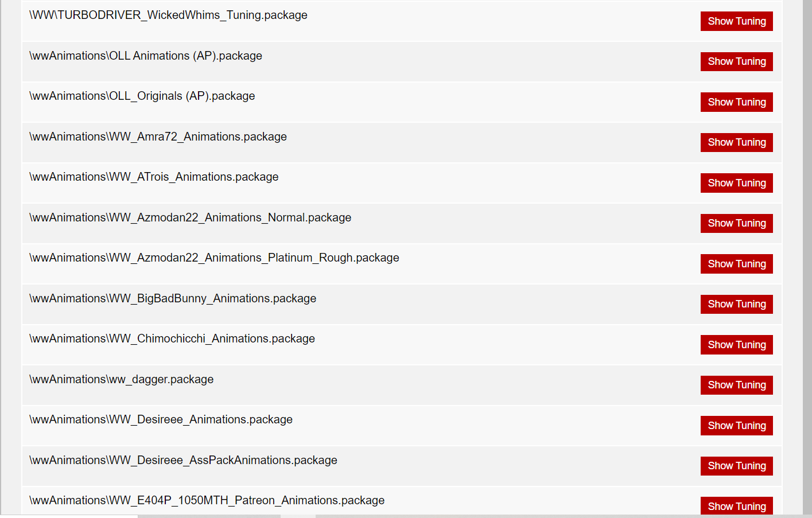Click Show Tuning for WW_ATrois_Animations.package
This screenshot has width=812, height=518.
[x=736, y=182]
